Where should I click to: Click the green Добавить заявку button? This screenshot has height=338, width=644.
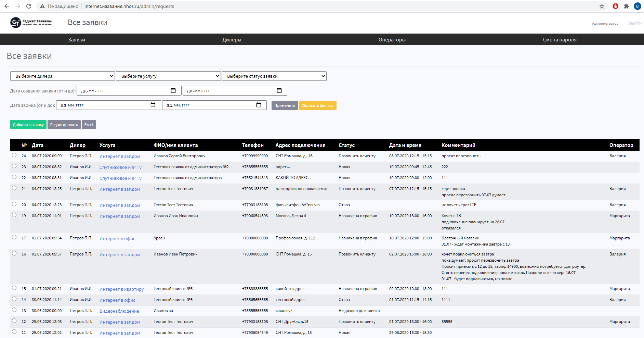(x=28, y=125)
